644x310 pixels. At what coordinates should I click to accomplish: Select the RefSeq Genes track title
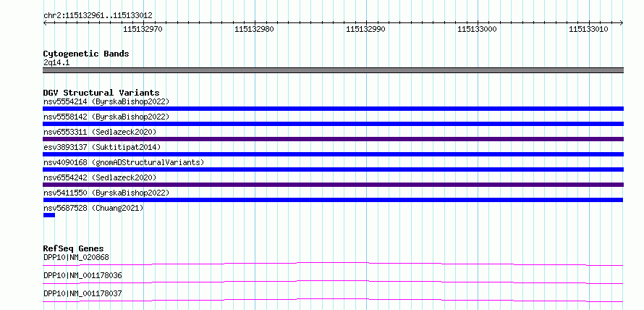(74, 248)
